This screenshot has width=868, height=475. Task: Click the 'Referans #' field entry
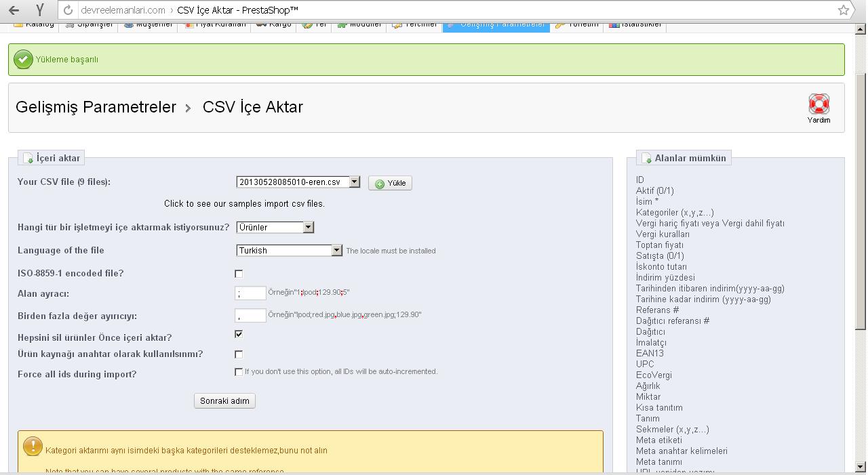(657, 310)
